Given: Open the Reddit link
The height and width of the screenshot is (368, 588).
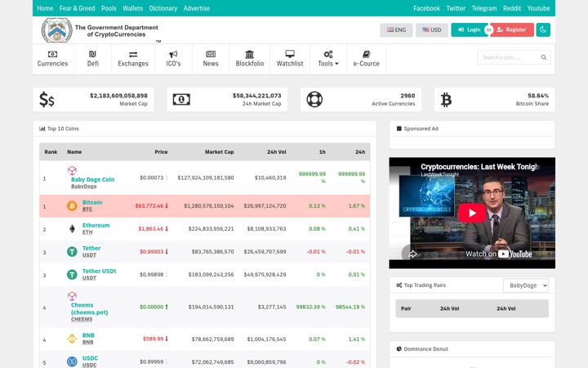Looking at the screenshot, I should [512, 8].
